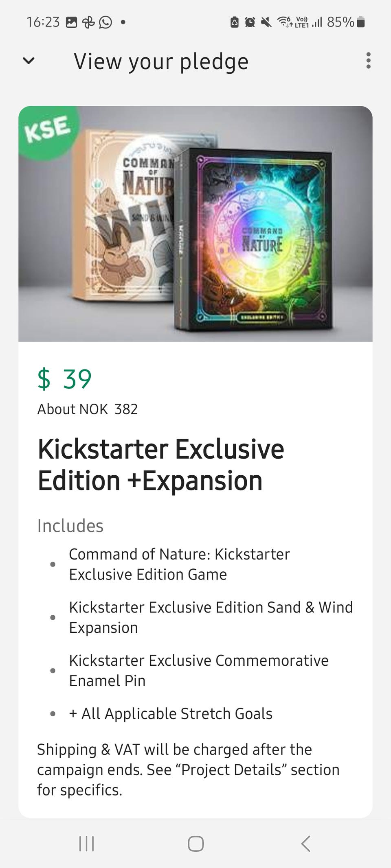The width and height of the screenshot is (391, 868).
Task: Tap the gallery notification icon in status bar
Action: tap(71, 22)
